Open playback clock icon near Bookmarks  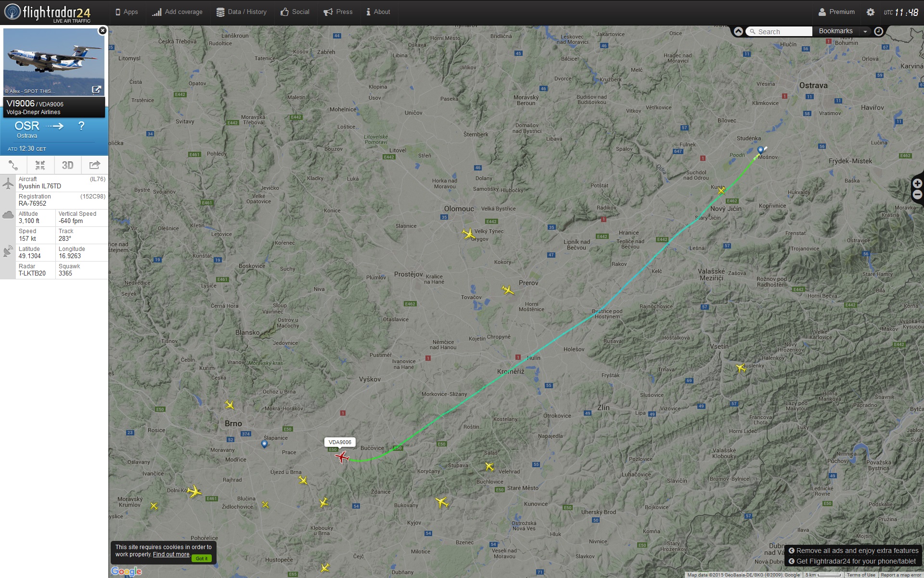tap(878, 31)
